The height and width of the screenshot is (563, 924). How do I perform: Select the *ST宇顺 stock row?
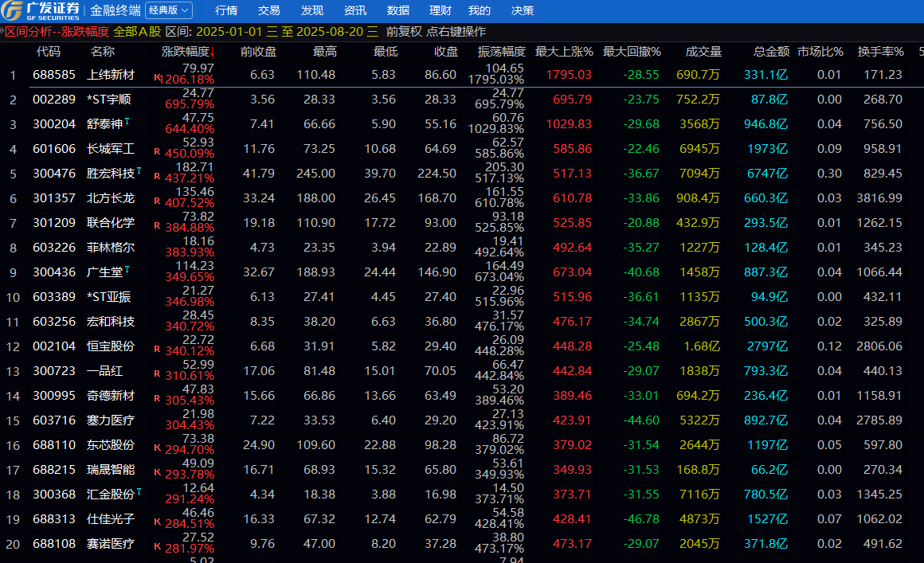point(462,99)
